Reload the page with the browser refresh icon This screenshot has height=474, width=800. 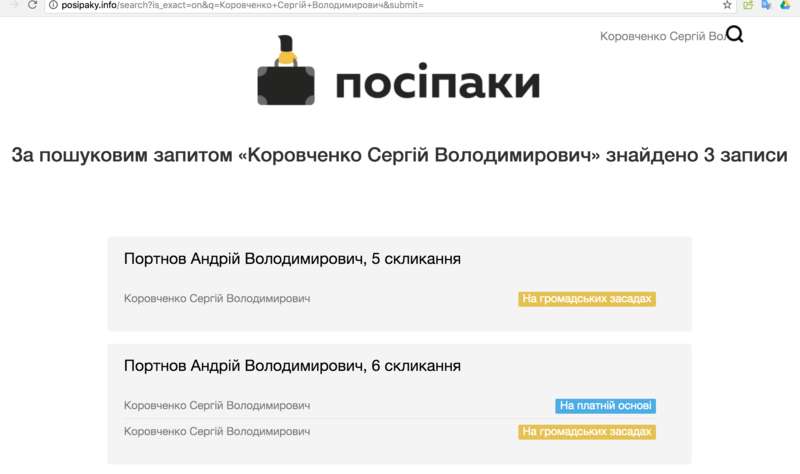pos(32,5)
